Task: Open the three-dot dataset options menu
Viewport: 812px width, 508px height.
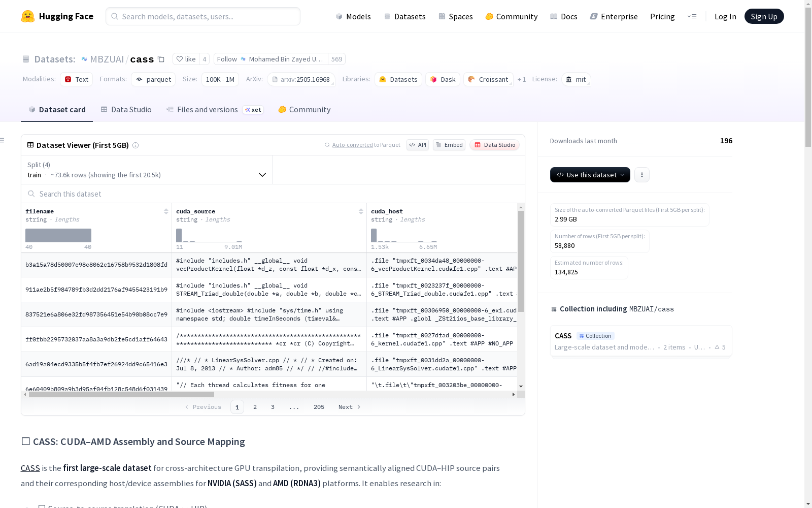Action: (642, 175)
